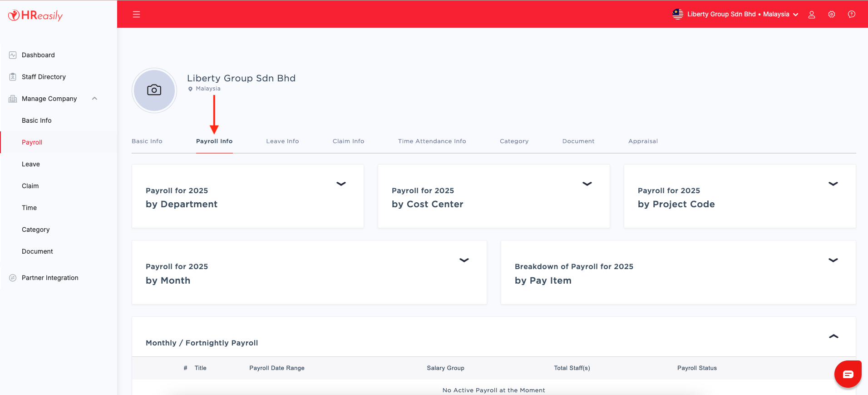Click the HReasily logo
The image size is (868, 395).
click(35, 15)
